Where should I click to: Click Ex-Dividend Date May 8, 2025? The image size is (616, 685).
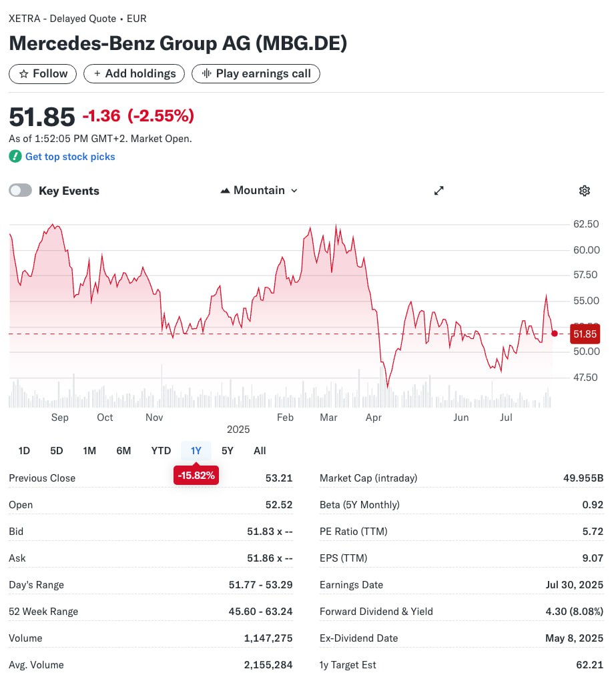575,638
